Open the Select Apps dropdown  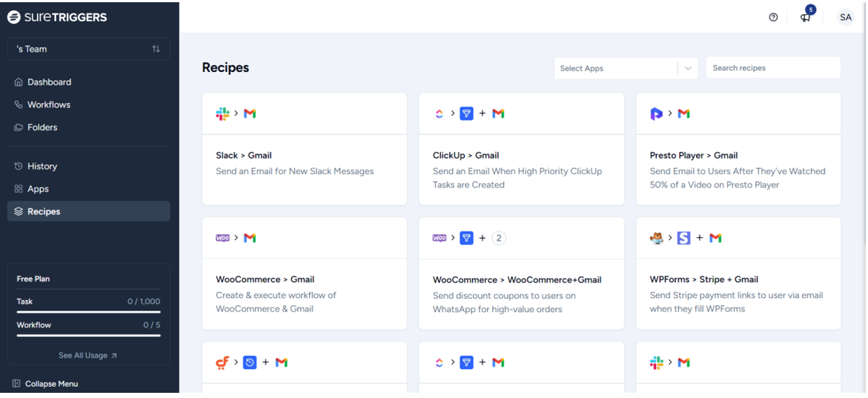(626, 68)
